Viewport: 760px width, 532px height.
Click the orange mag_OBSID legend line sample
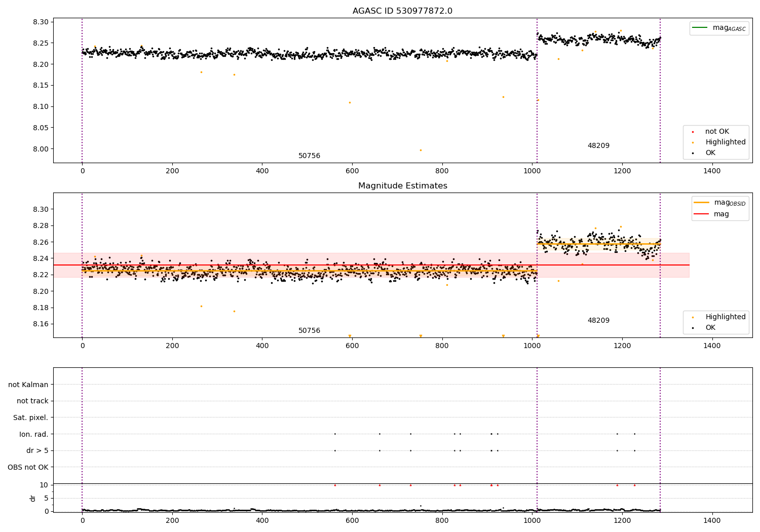coord(702,203)
